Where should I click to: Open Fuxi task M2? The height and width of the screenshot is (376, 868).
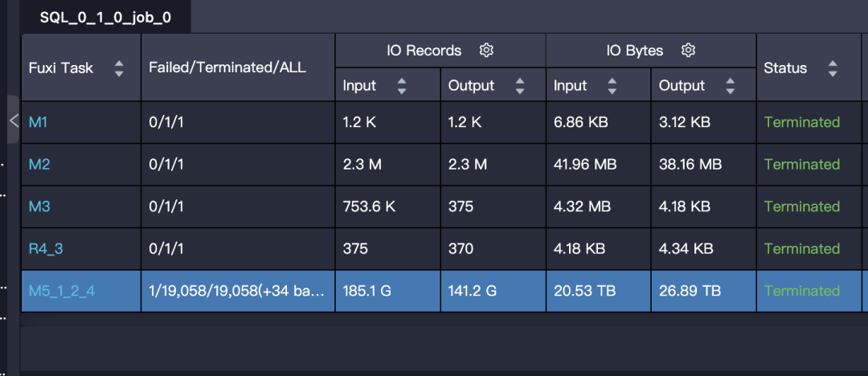[39, 165]
